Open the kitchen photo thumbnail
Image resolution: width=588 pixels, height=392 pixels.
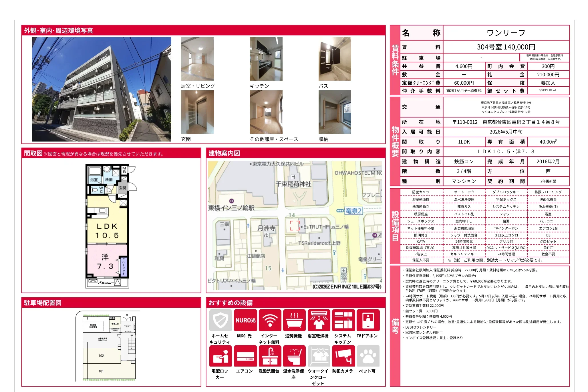tap(266, 59)
